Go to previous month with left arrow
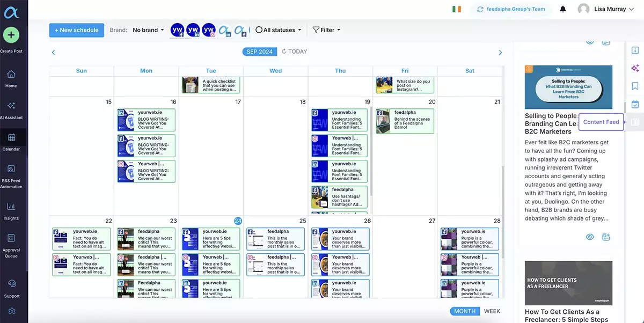The image size is (644, 323). (x=54, y=52)
